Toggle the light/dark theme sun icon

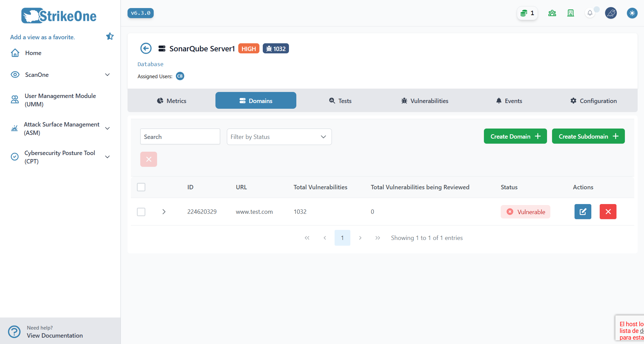(x=632, y=13)
